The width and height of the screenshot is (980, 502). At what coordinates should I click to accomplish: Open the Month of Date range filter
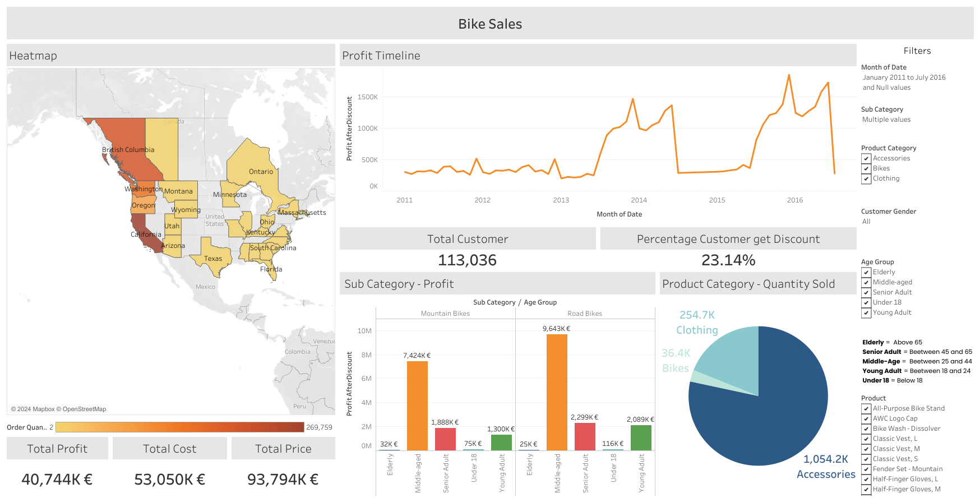tap(904, 82)
